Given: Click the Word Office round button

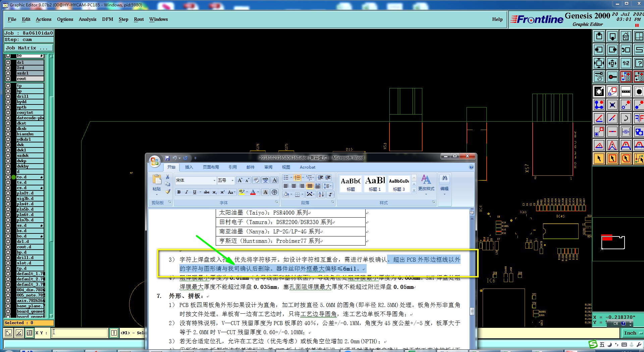Looking at the screenshot, I should click(155, 161).
